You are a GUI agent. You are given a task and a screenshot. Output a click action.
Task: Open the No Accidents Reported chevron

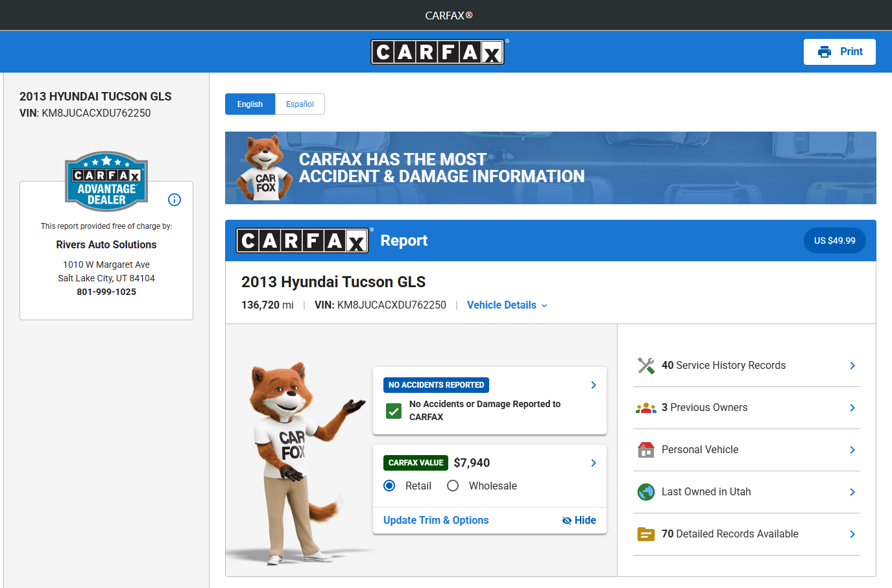coord(594,385)
